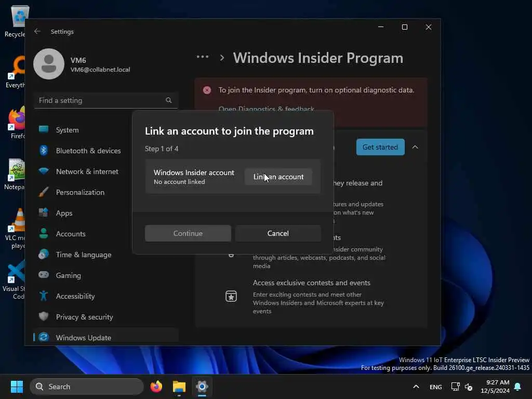Open Accessibility settings
This screenshot has height=399, width=532.
pos(106,296)
